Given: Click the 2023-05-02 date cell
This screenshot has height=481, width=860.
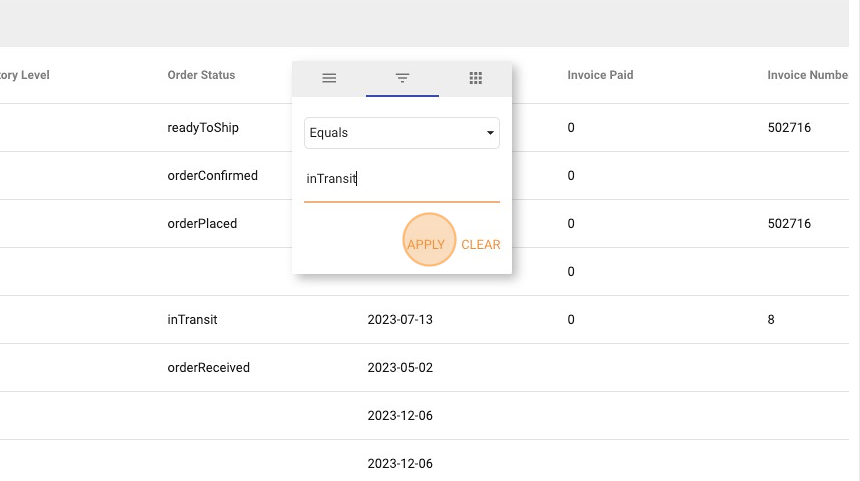Looking at the screenshot, I should pyautogui.click(x=400, y=368).
